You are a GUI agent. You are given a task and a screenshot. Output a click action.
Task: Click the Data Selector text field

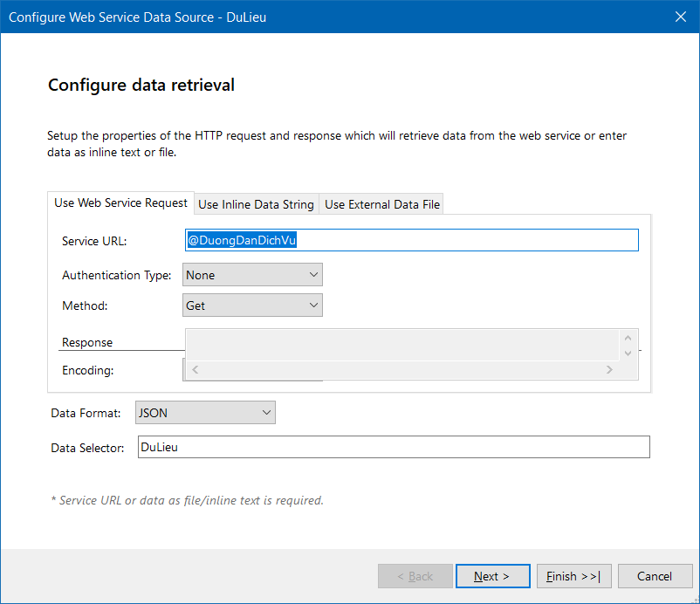(393, 447)
